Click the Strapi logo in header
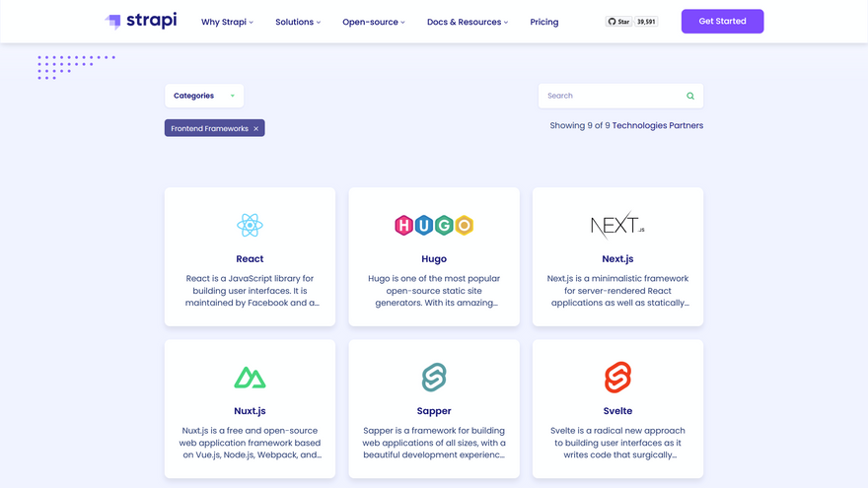This screenshot has width=868, height=488. pyautogui.click(x=141, y=21)
